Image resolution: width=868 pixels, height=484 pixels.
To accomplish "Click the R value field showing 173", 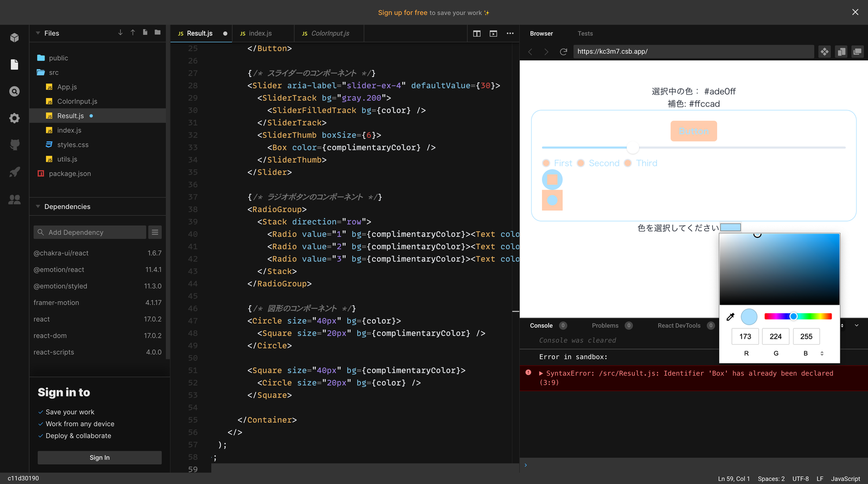I will 745,337.
